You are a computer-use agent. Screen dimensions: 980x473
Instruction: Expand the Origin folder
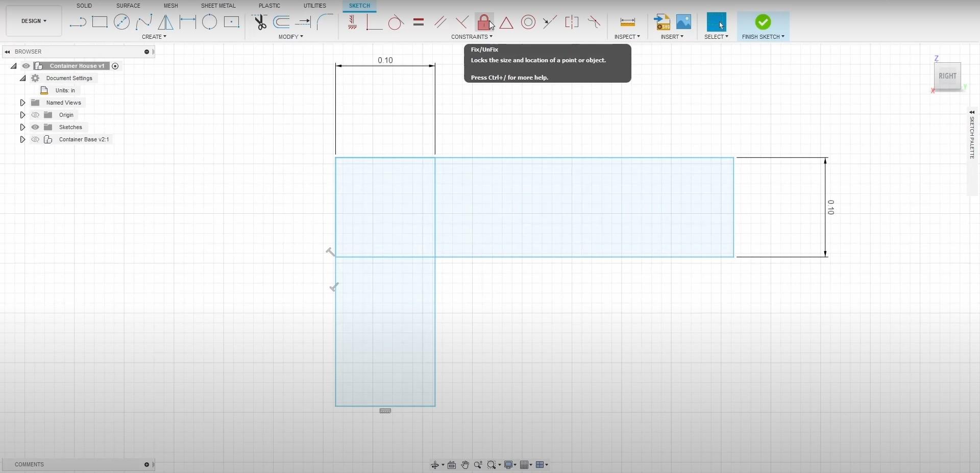click(x=22, y=115)
